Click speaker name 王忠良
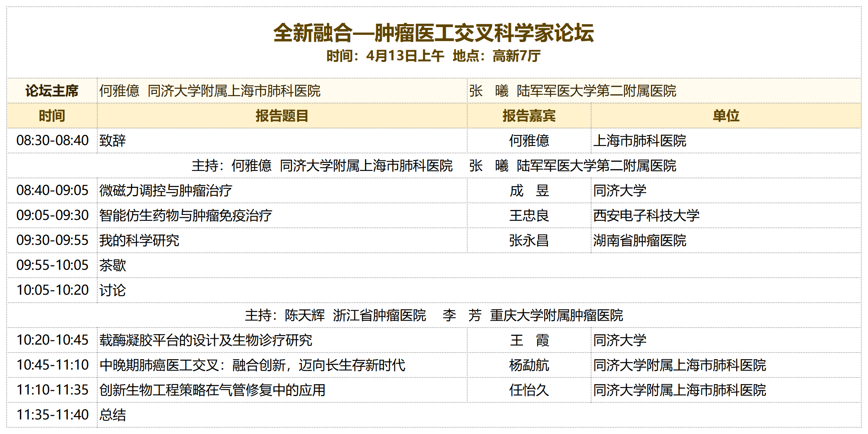 point(529,215)
